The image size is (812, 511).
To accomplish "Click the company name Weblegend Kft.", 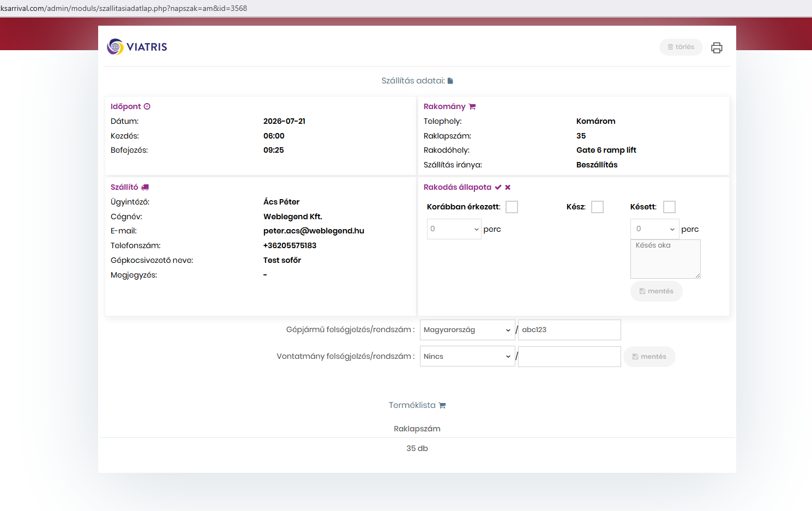I will [293, 217].
